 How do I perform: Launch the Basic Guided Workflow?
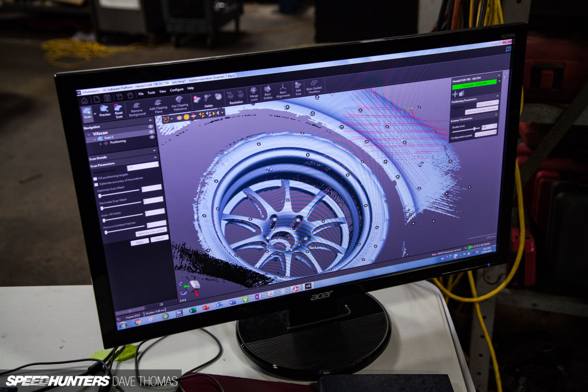point(314,87)
